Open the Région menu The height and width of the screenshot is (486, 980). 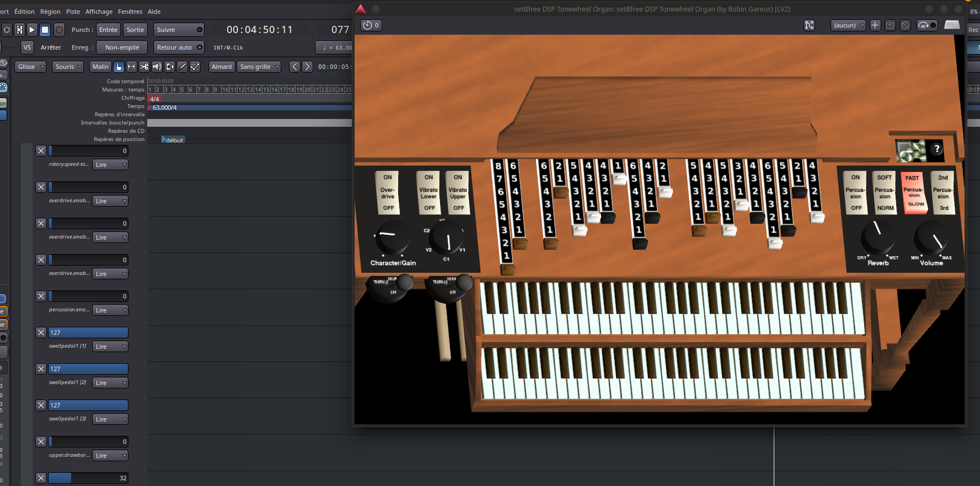click(x=50, y=12)
